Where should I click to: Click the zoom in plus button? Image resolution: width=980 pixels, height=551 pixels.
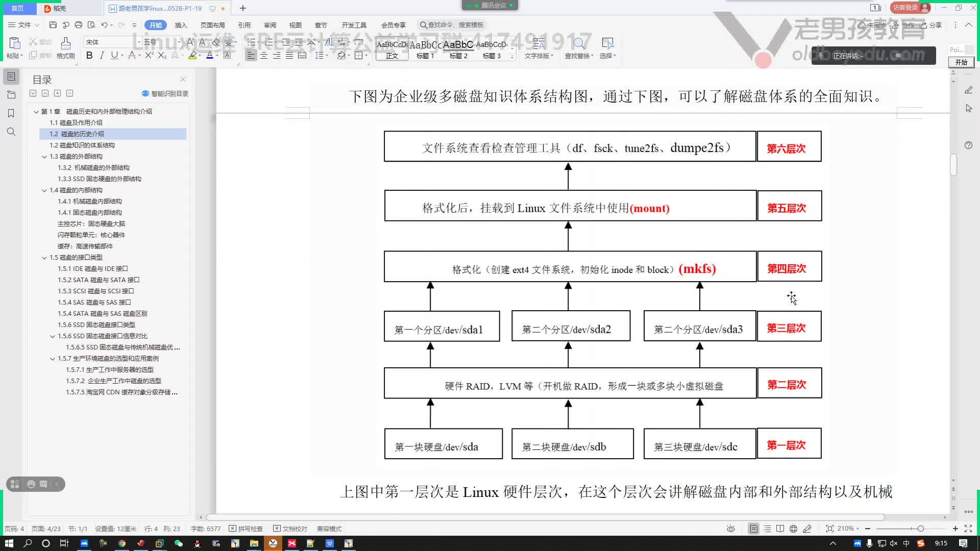click(955, 529)
